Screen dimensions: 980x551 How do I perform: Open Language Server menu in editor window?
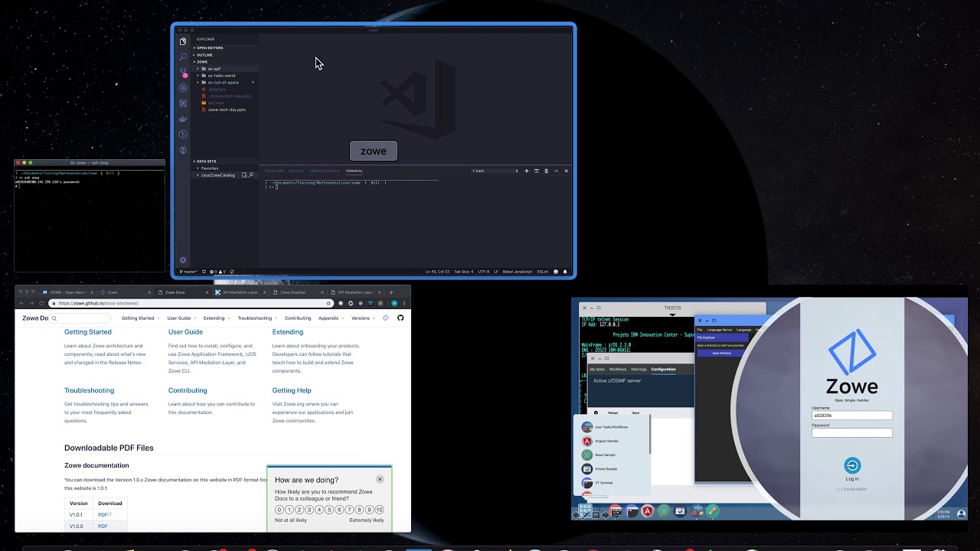pyautogui.click(x=720, y=330)
